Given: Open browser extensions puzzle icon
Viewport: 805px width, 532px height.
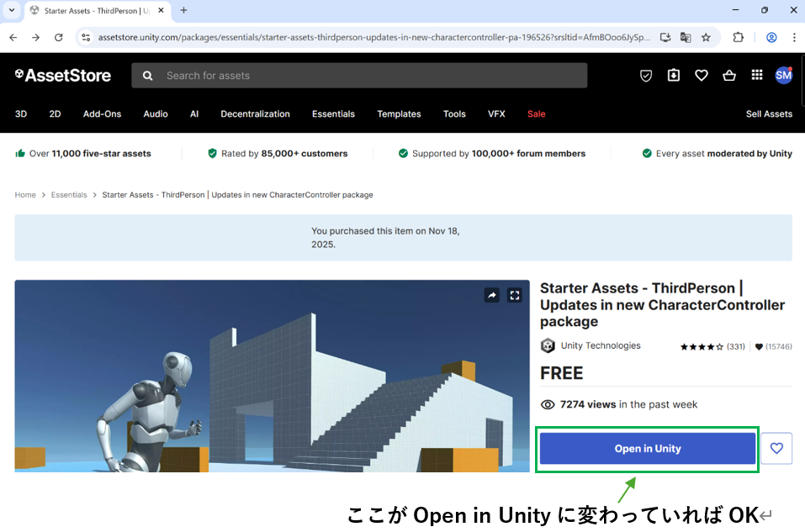Looking at the screenshot, I should pyautogui.click(x=739, y=38).
